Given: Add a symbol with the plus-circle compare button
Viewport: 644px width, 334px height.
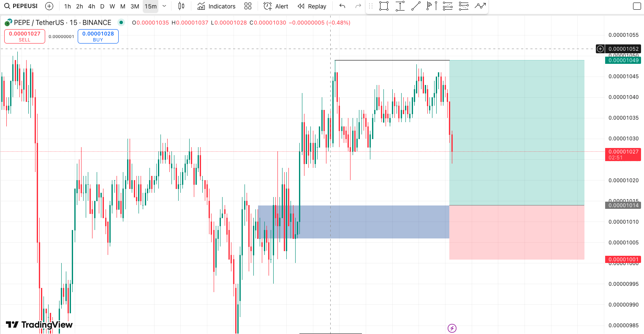Looking at the screenshot, I should coord(49,6).
